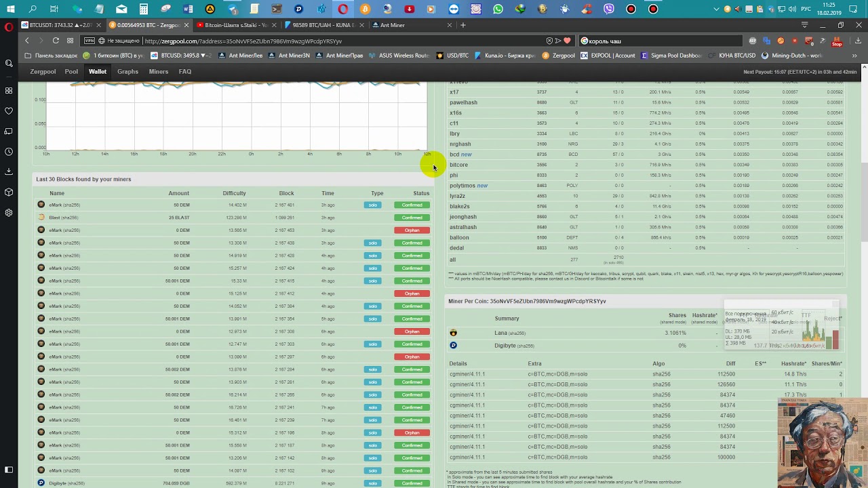Show hidden tray icons chevron
Screen dimensions: 868x488
tap(717, 9)
